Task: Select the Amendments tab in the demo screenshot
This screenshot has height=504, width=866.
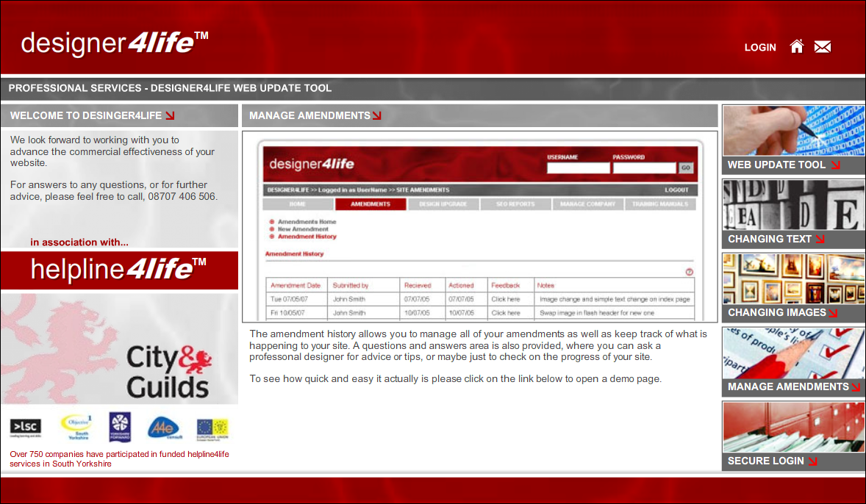Action: coord(371,204)
